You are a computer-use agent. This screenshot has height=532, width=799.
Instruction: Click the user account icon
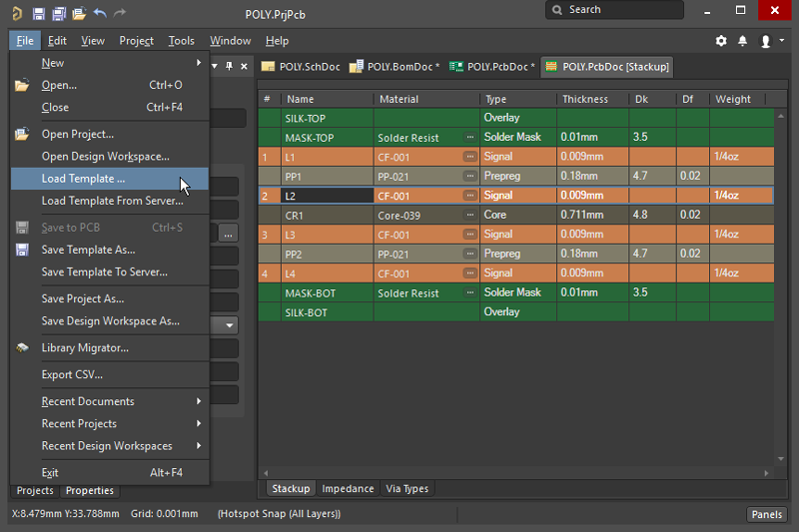tap(766, 41)
